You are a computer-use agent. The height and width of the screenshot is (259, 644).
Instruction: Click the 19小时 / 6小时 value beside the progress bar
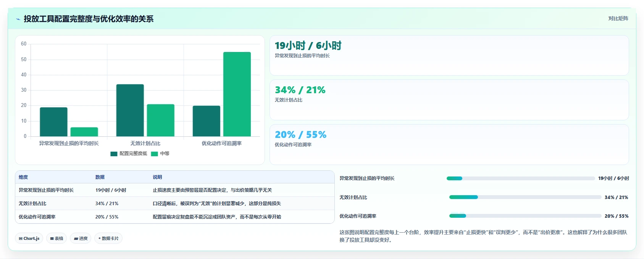(613, 178)
